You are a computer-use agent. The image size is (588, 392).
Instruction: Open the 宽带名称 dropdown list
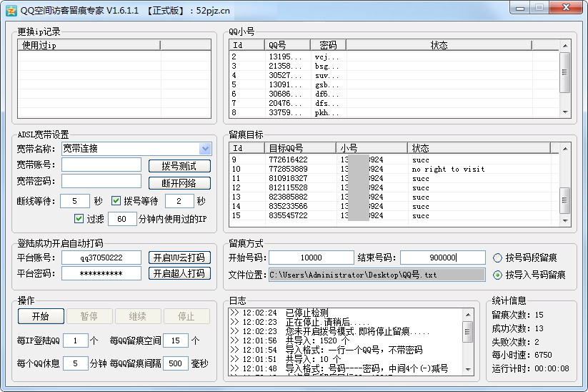[x=206, y=149]
